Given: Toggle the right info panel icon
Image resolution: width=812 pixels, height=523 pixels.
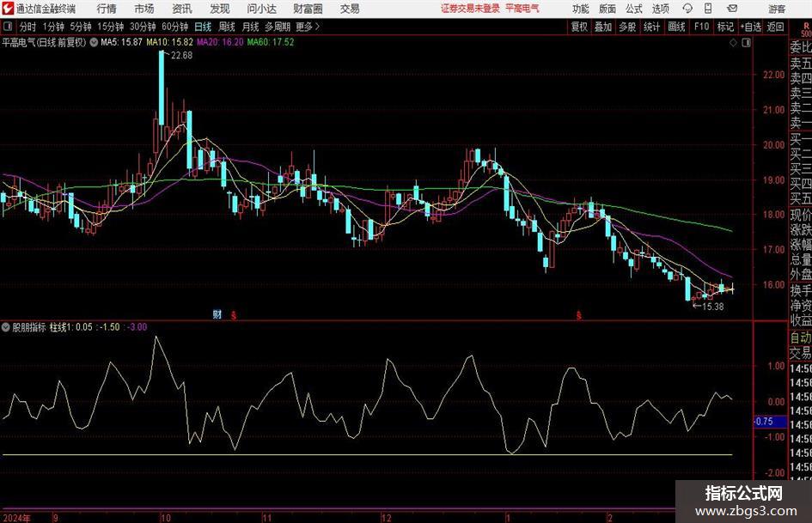Looking at the screenshot, I should [x=746, y=43].
